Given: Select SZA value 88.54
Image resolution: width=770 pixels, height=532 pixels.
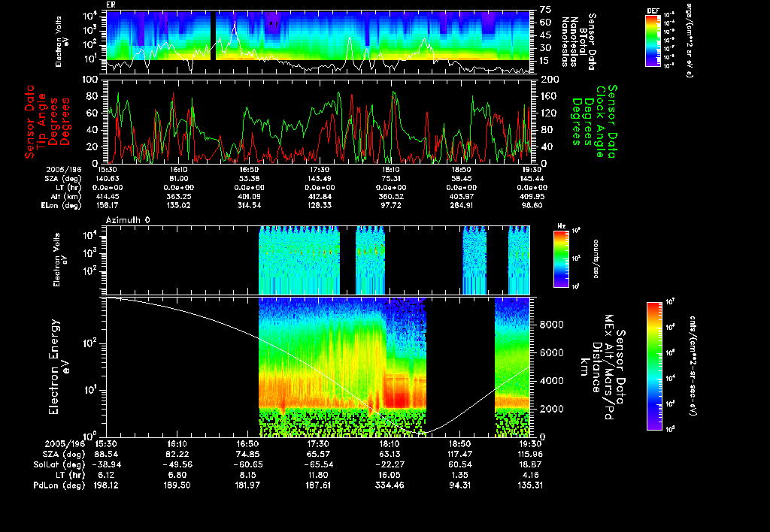Looking at the screenshot, I should click(106, 455).
